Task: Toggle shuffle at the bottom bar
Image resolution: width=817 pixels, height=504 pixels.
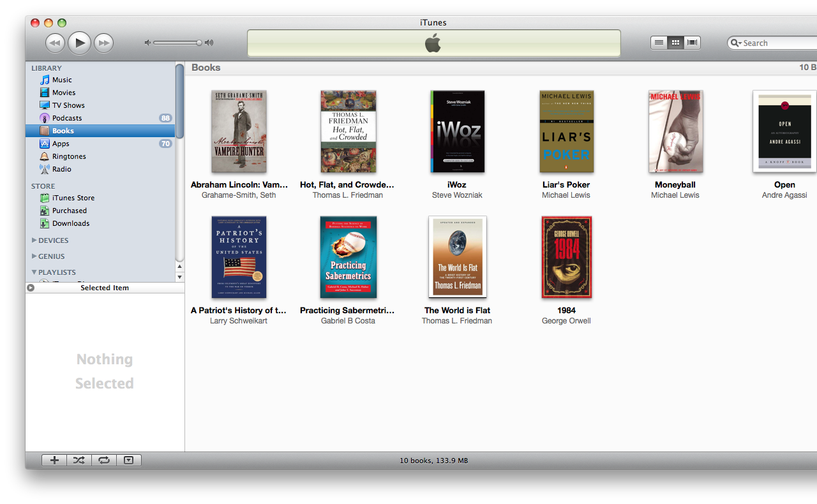Action: tap(79, 460)
